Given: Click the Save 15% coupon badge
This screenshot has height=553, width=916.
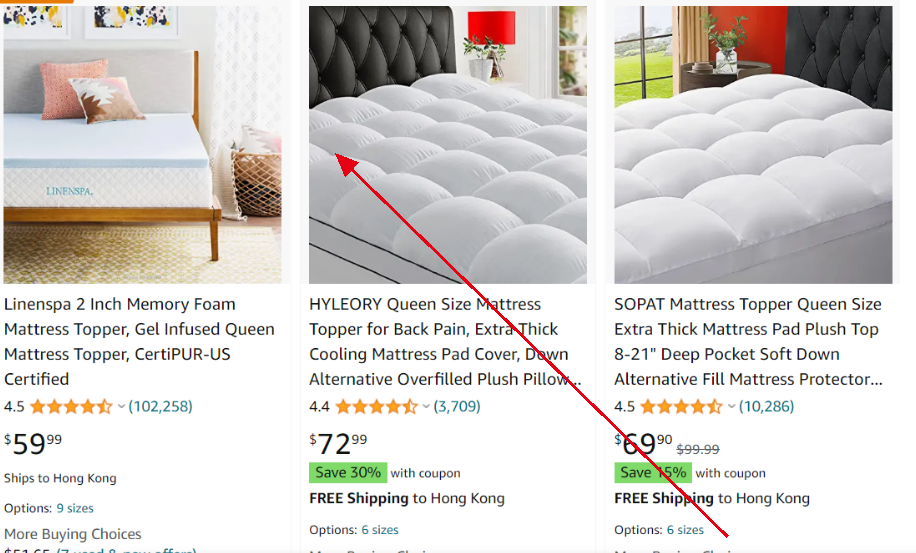Looking at the screenshot, I should click(x=652, y=472).
